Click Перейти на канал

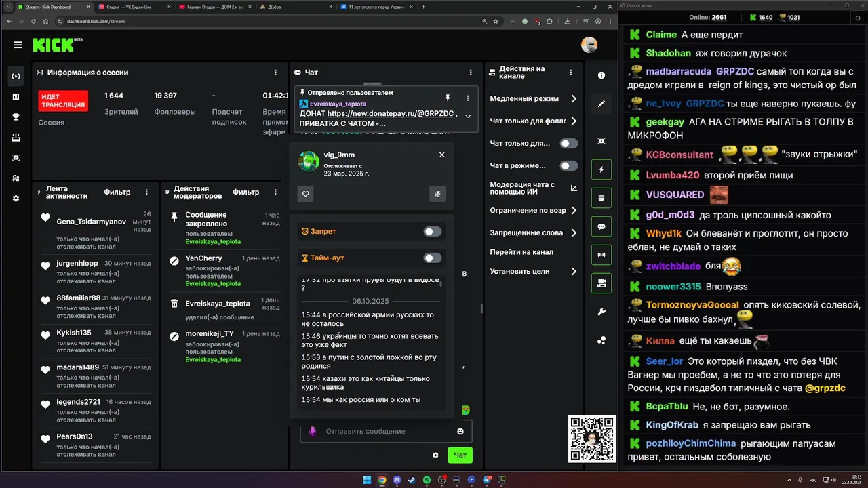click(x=521, y=252)
